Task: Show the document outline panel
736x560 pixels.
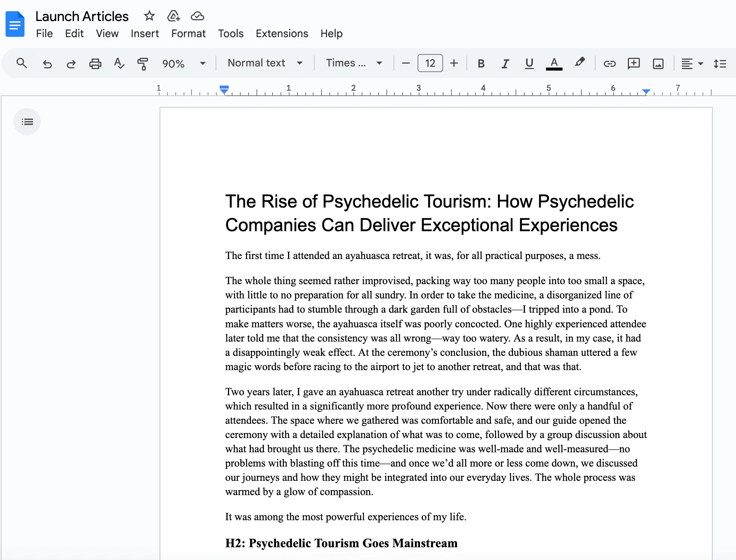Action: (27, 122)
